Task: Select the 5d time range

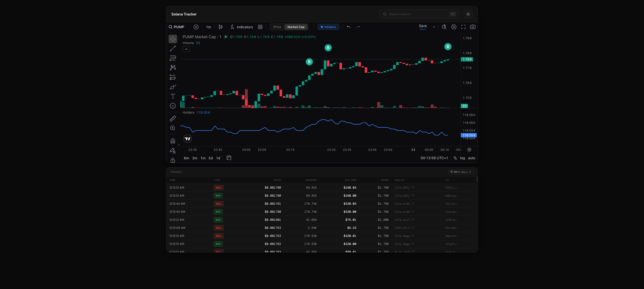Action: coord(211,158)
